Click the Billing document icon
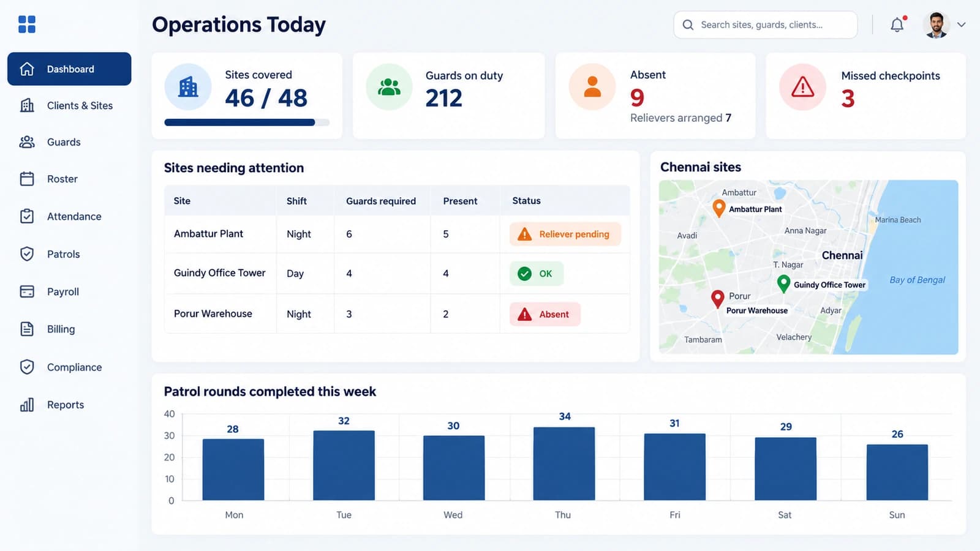This screenshot has height=551, width=980. coord(27,329)
